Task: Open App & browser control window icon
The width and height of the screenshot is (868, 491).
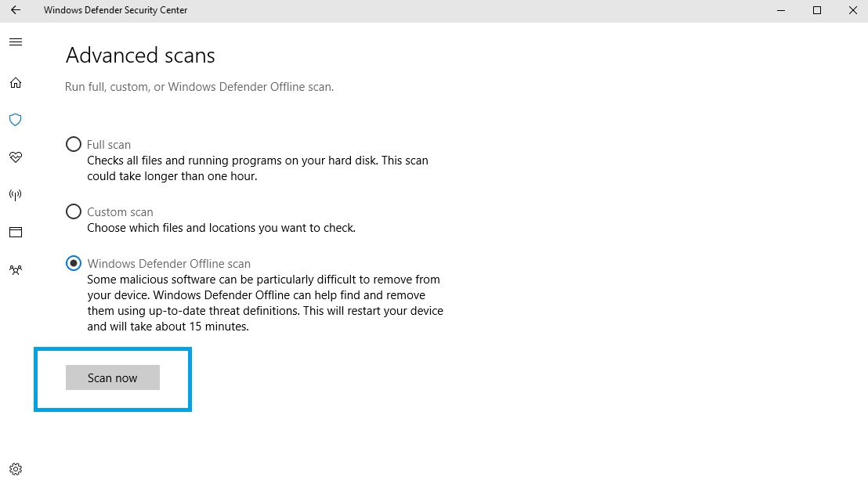Action: (x=16, y=233)
